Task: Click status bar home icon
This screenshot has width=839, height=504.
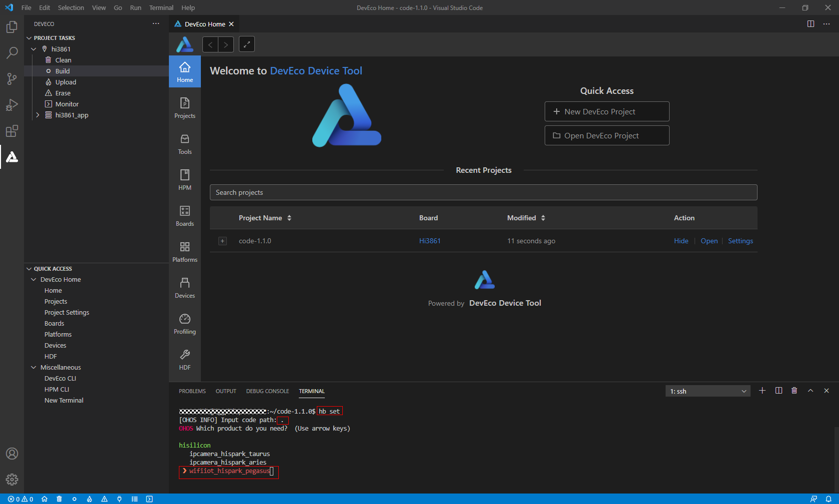Action: (44, 499)
